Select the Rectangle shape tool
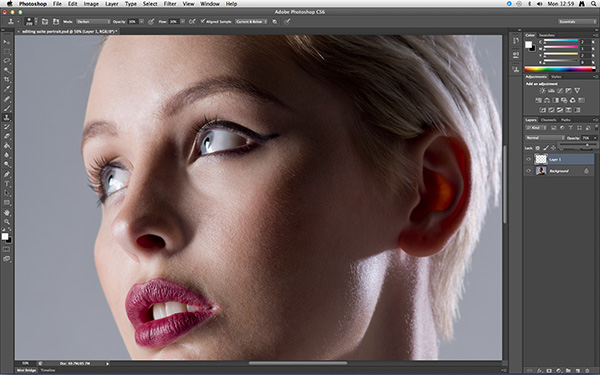The width and height of the screenshot is (600, 375). tap(7, 203)
